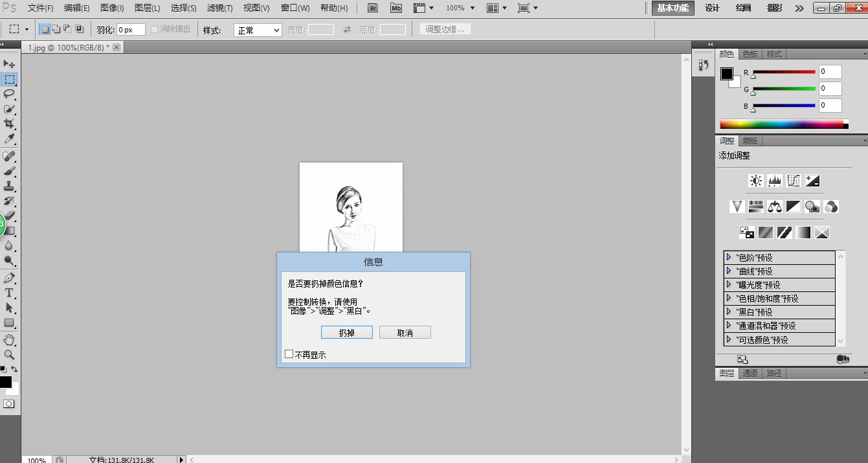868x463 pixels.
Task: Switch to the 通道 tab
Action: [750, 373]
